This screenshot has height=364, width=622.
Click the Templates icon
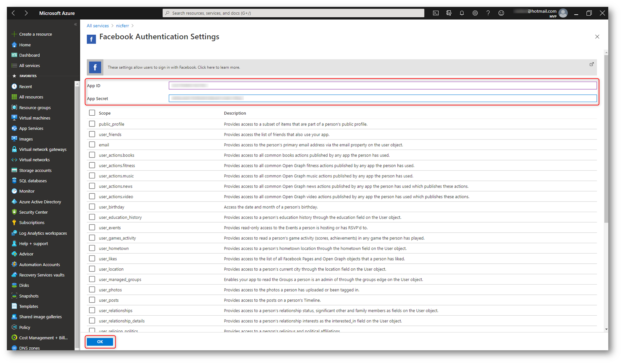[14, 306]
